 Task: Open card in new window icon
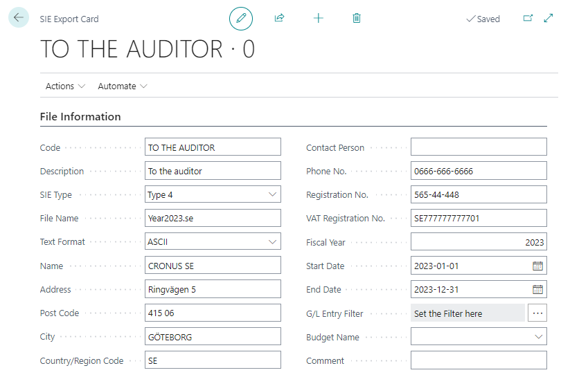coord(528,18)
